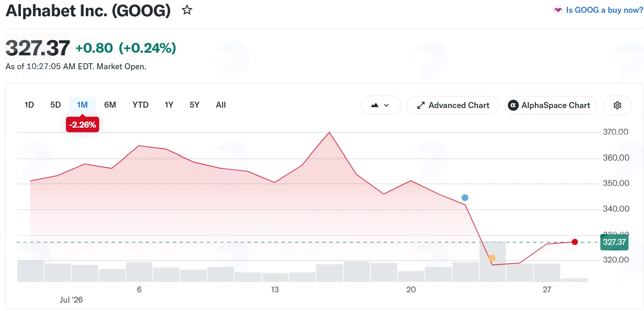Viewport: 644px width, 311px height.
Task: Click the 'As of 10:27:05 AM EDT' timestamp
Action: pyautogui.click(x=49, y=67)
